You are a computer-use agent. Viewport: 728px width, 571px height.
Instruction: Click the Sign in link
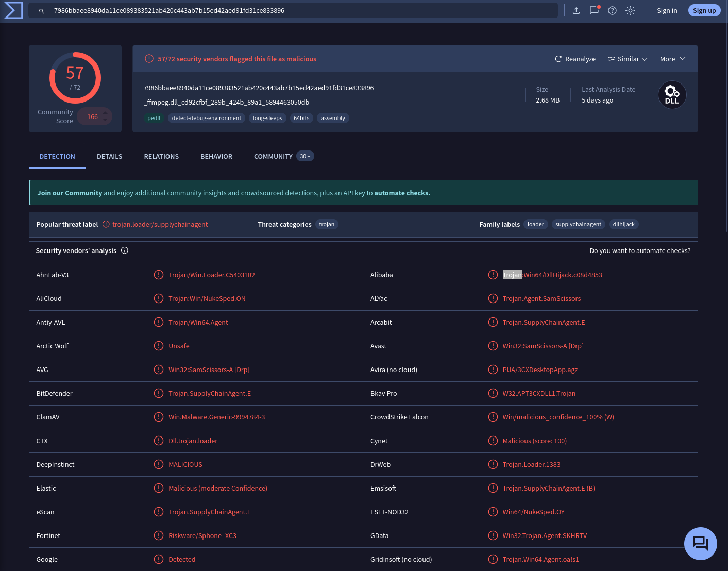point(667,10)
